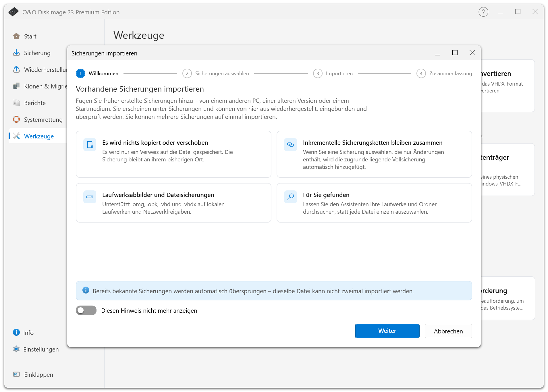The image size is (548, 392).
Task: Click the Info circle icon in sidebar
Action: coord(16,333)
